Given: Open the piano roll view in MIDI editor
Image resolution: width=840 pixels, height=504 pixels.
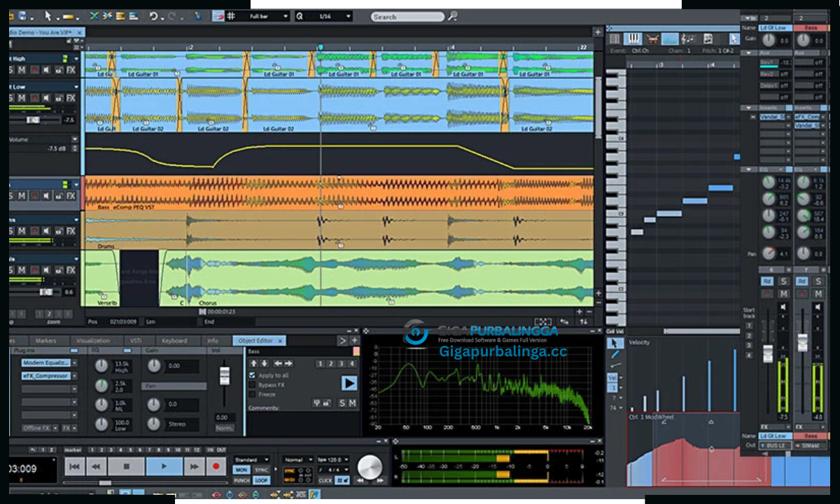Looking at the screenshot, I should [x=633, y=38].
